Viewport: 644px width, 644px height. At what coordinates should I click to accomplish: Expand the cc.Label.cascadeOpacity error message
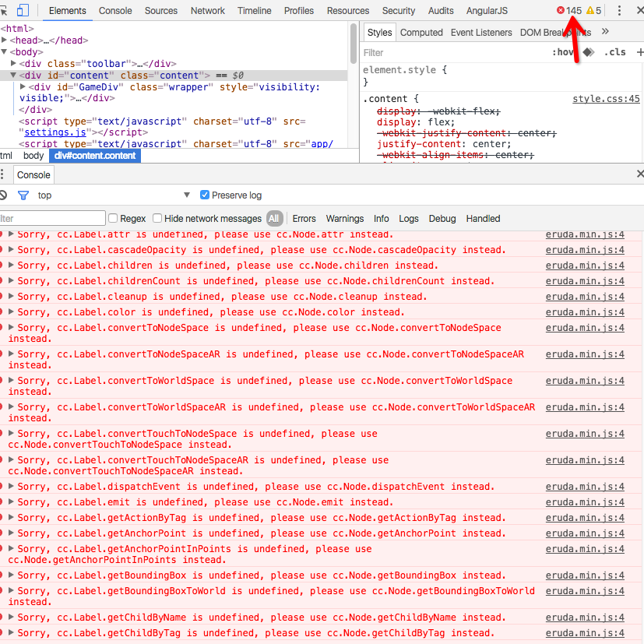tap(12, 249)
